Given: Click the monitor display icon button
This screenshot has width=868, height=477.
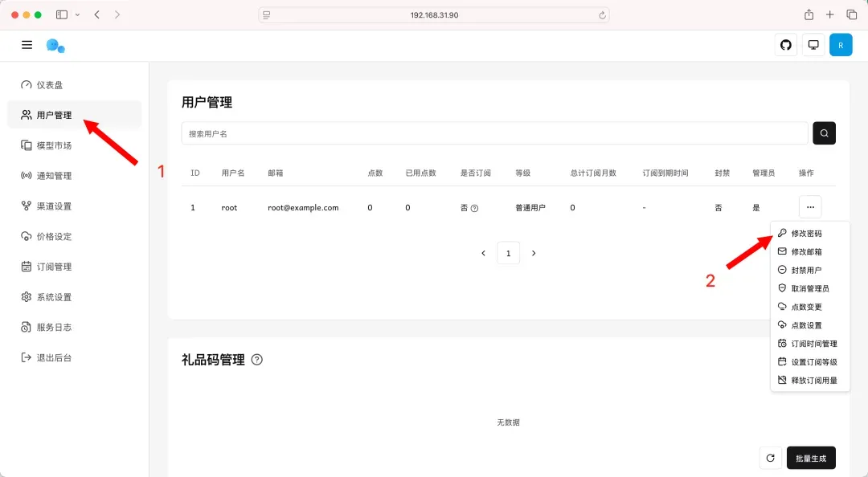Looking at the screenshot, I should [813, 45].
